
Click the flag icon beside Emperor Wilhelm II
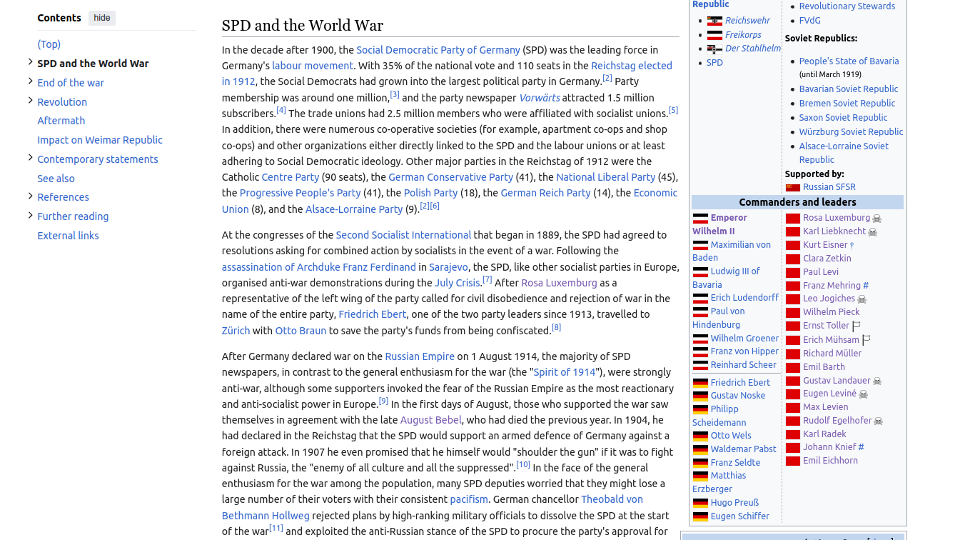click(700, 219)
